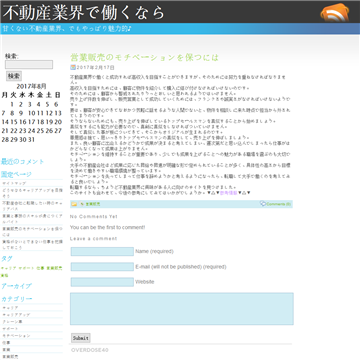
Task: Open the 営業販売 category under カテゴリー
Action: 10,357
